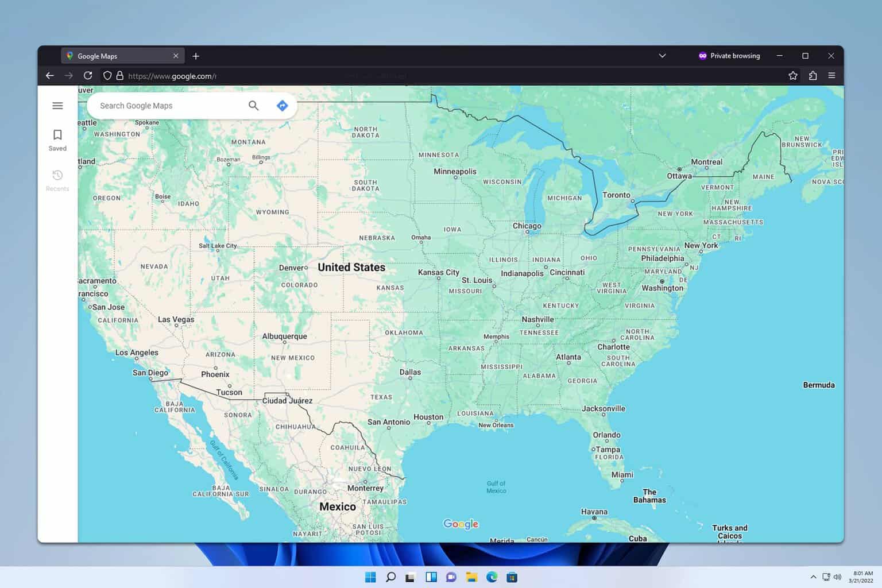Open Task View on the taskbar
This screenshot has height=588, width=882.
click(x=410, y=577)
